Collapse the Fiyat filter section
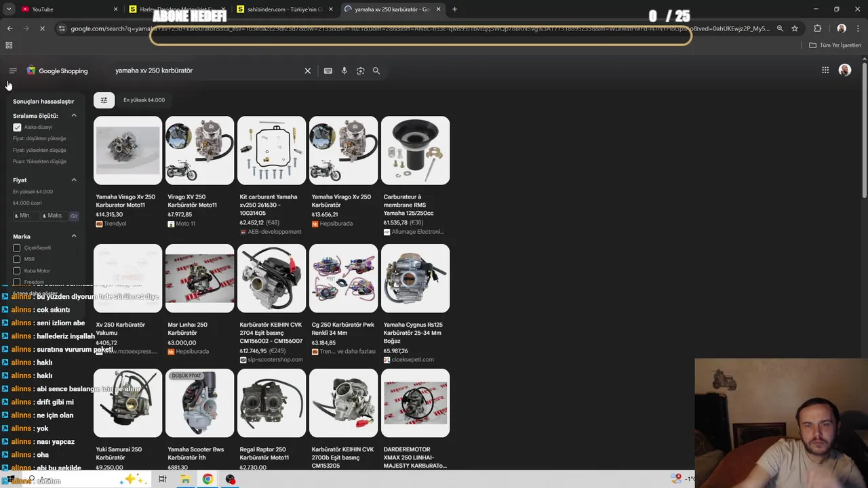Screen dimensions: 868x488 (74, 180)
